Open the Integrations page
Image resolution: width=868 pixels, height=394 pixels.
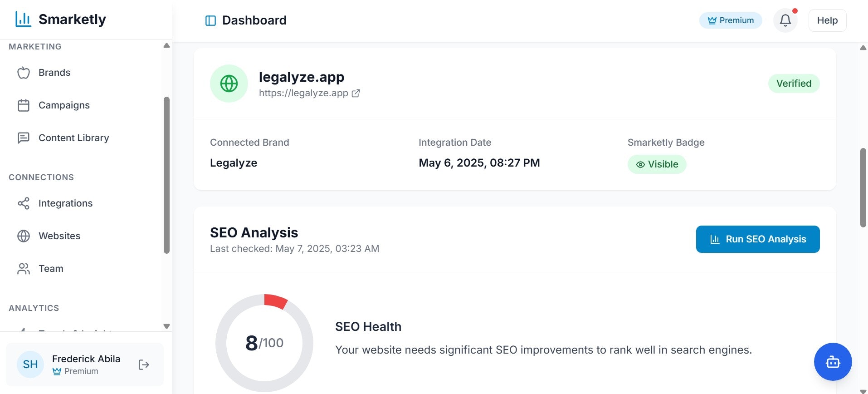point(65,203)
